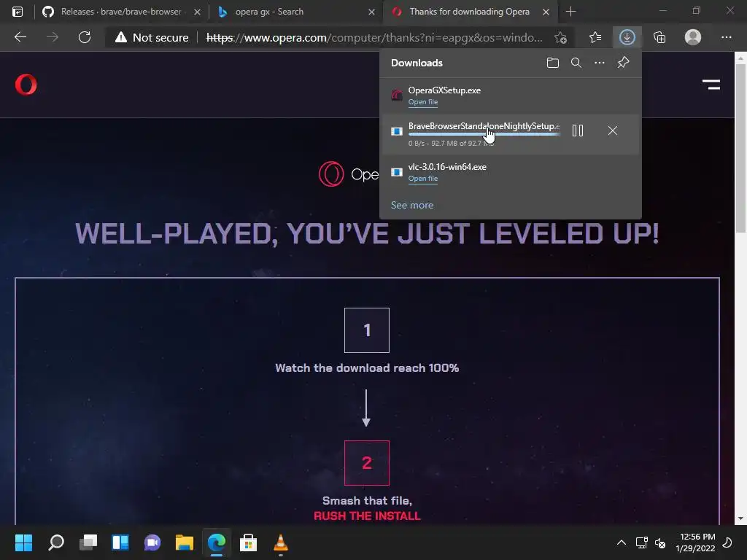Close the Thanks for downloading Opera tab

point(546,12)
